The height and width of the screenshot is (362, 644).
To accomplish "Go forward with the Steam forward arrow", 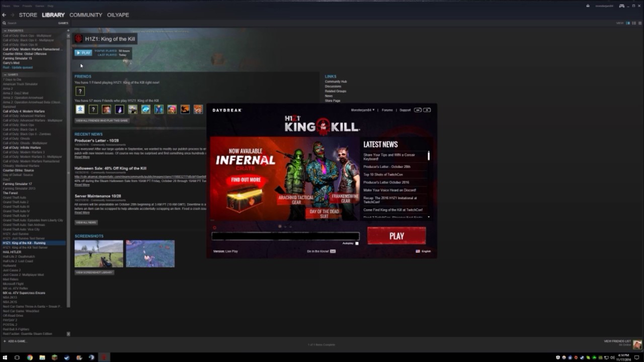I will click(12, 15).
